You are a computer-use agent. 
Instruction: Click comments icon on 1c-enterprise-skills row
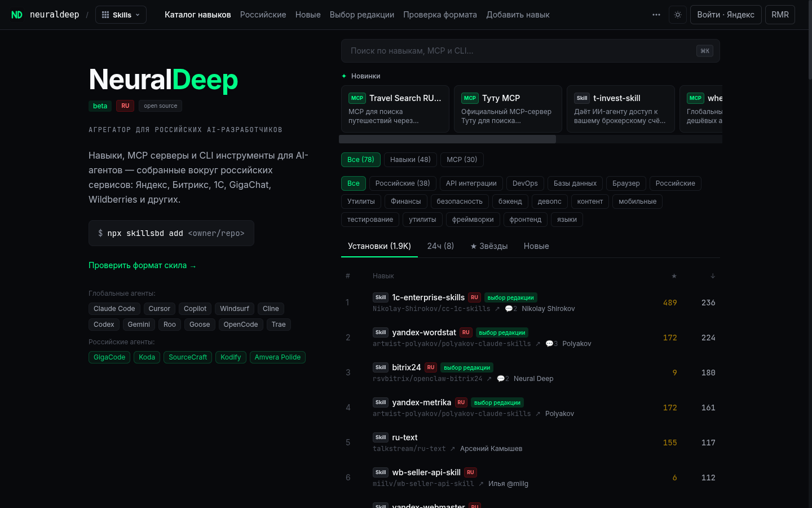click(511, 309)
